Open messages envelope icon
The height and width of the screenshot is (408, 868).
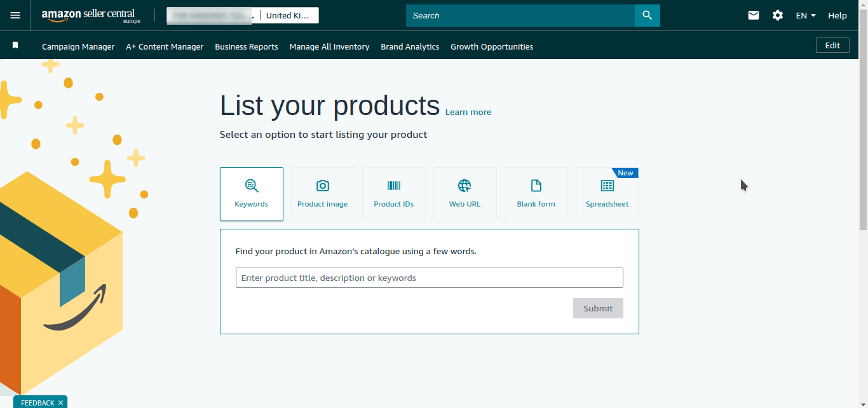coord(754,15)
